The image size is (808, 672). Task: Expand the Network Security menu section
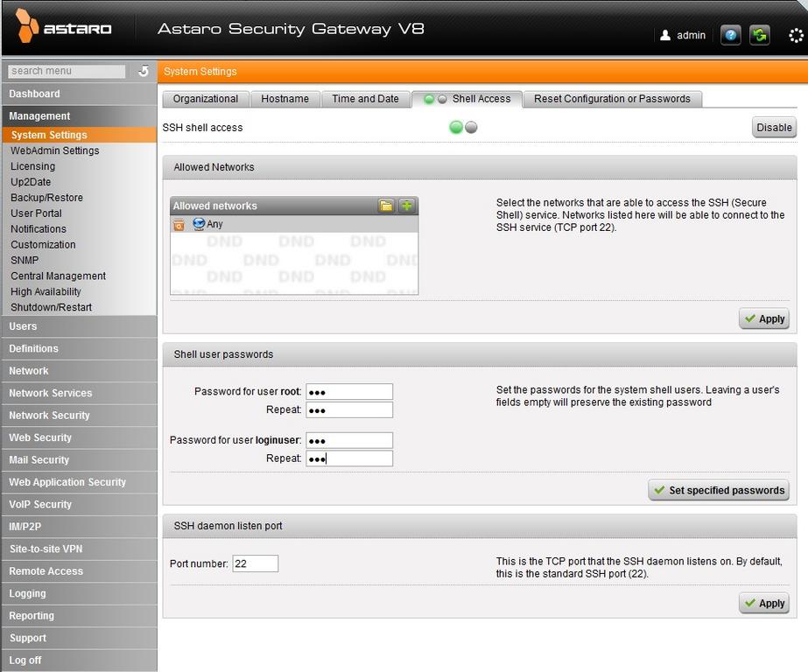click(49, 416)
